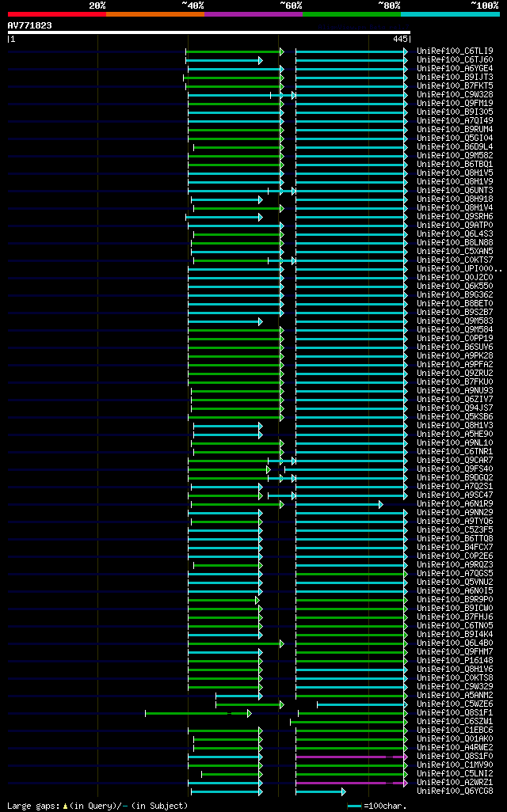The image size is (507, 812).
Task: Open hit UniRef100_C6TJ60
Action: pos(456,60)
